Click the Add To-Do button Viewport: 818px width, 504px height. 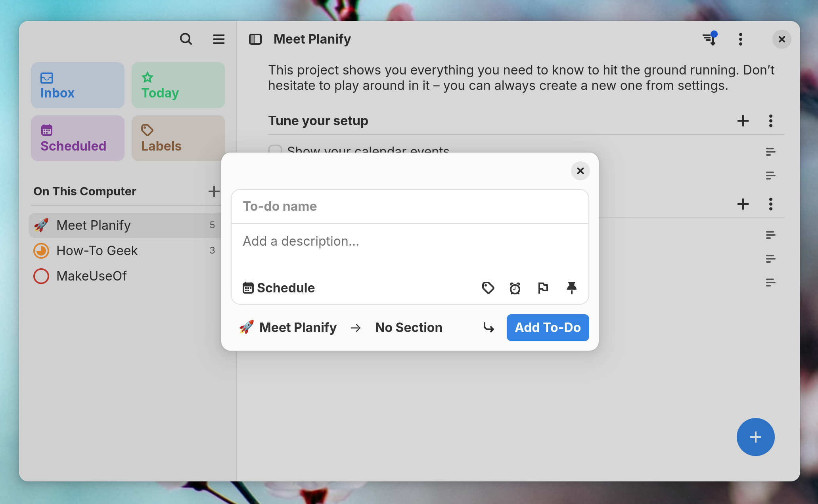(548, 328)
